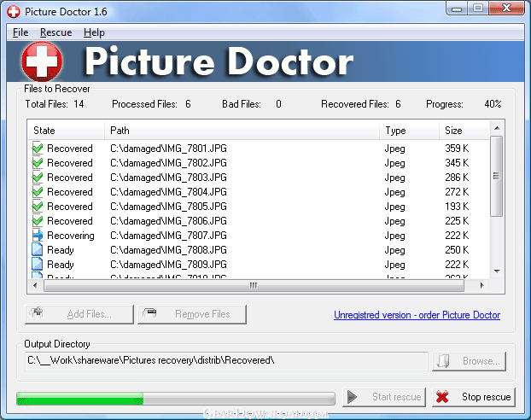Select the path C:\damaged\IMG_7809.JPG
531x420 pixels.
click(168, 265)
